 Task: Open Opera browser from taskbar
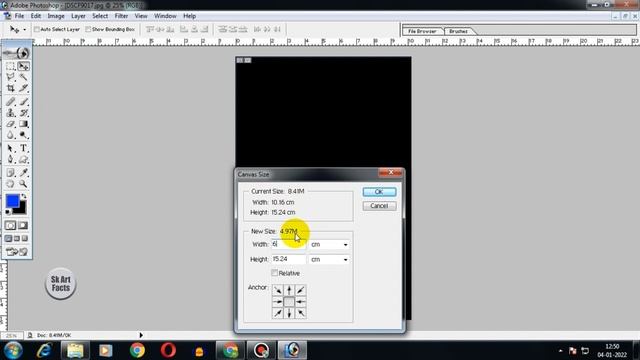pos(168,350)
